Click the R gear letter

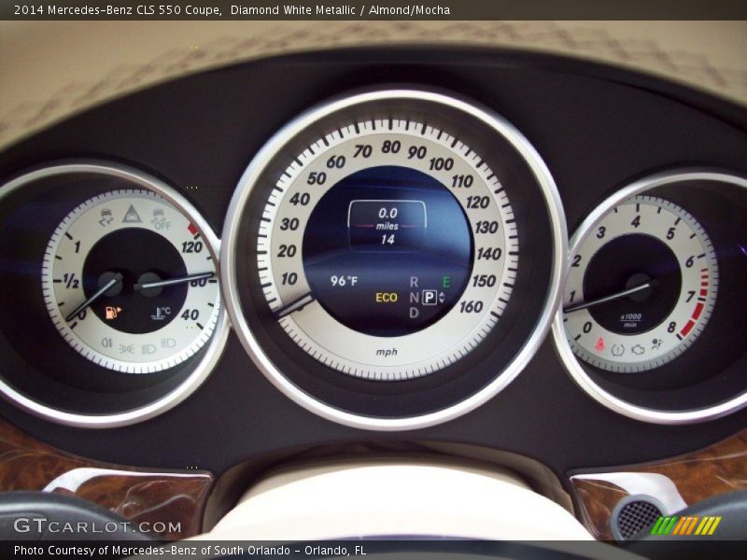[x=414, y=282]
